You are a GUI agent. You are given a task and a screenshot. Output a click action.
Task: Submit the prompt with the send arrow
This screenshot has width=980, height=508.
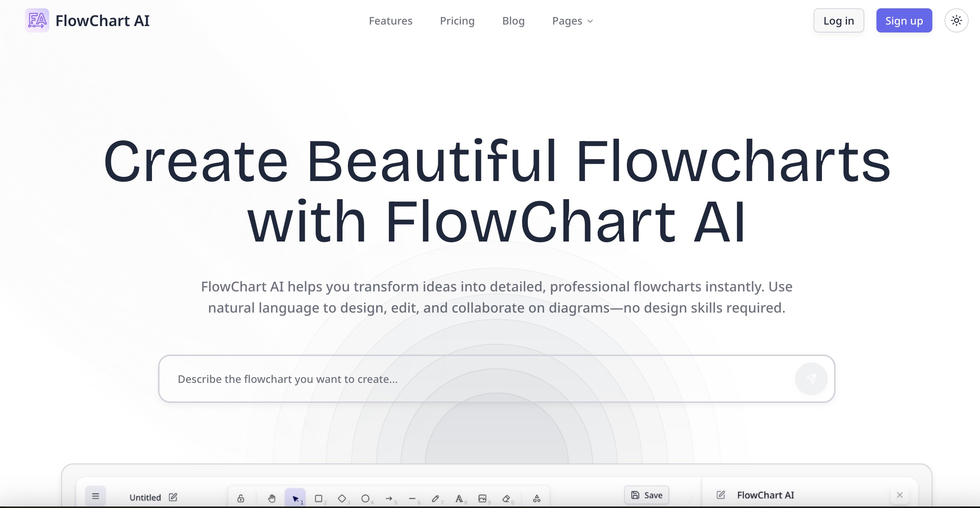[811, 379]
